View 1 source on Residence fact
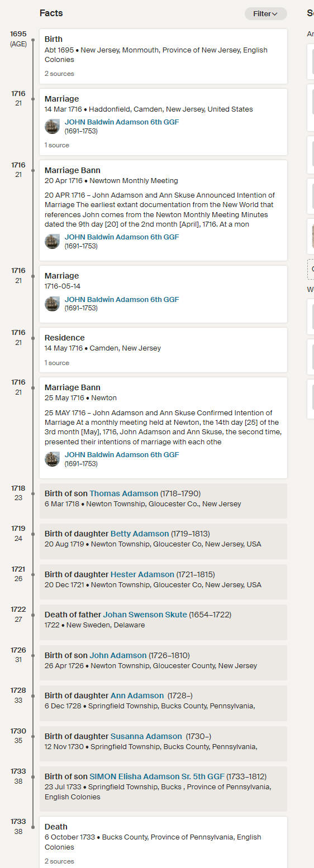Image resolution: width=314 pixels, height=868 pixels. tap(57, 363)
